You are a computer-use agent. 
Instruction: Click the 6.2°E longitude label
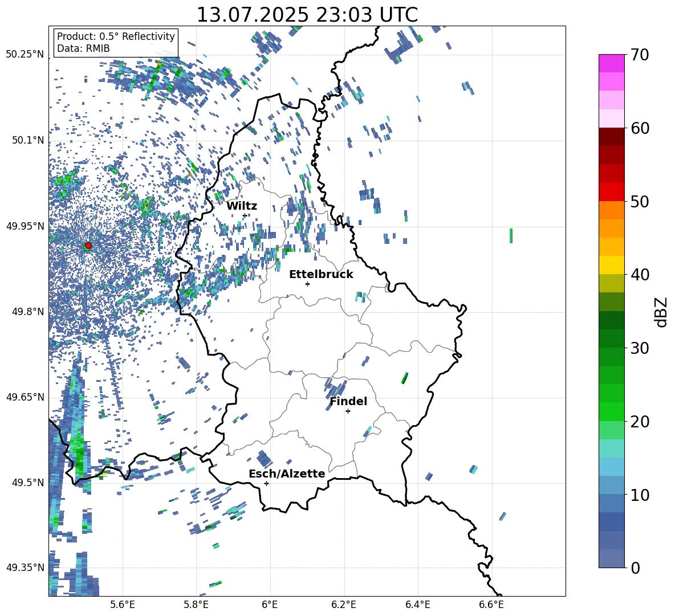[x=344, y=605]
